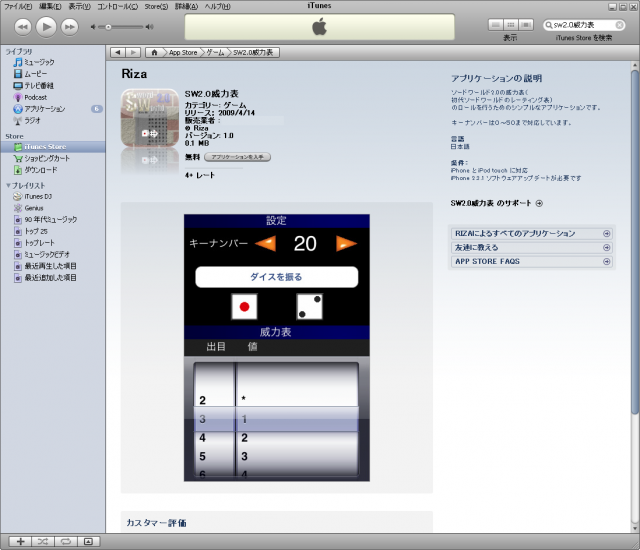Toggle the artwork viewer button
The image size is (640, 550).
point(88,542)
